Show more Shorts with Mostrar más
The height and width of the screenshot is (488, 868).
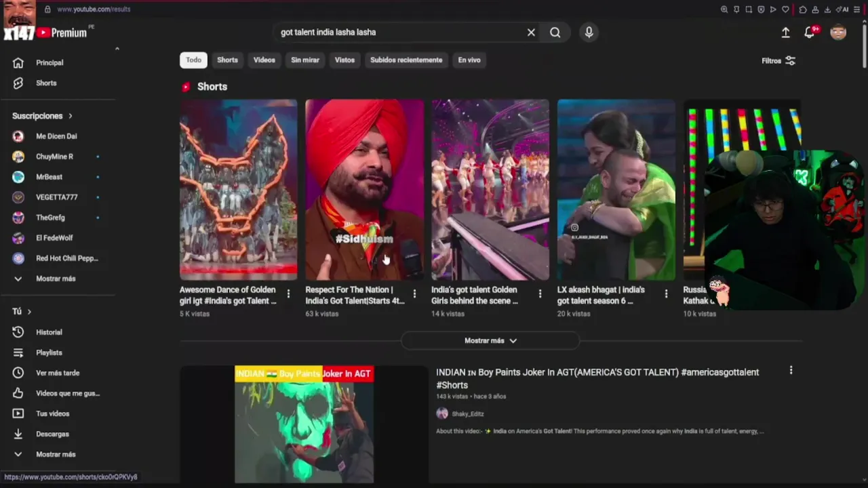point(490,340)
